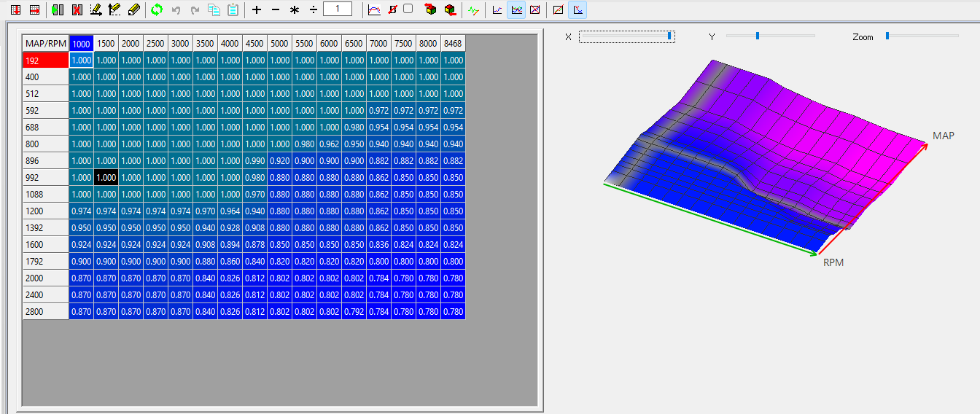Click the cell with value 0.964

230,211
